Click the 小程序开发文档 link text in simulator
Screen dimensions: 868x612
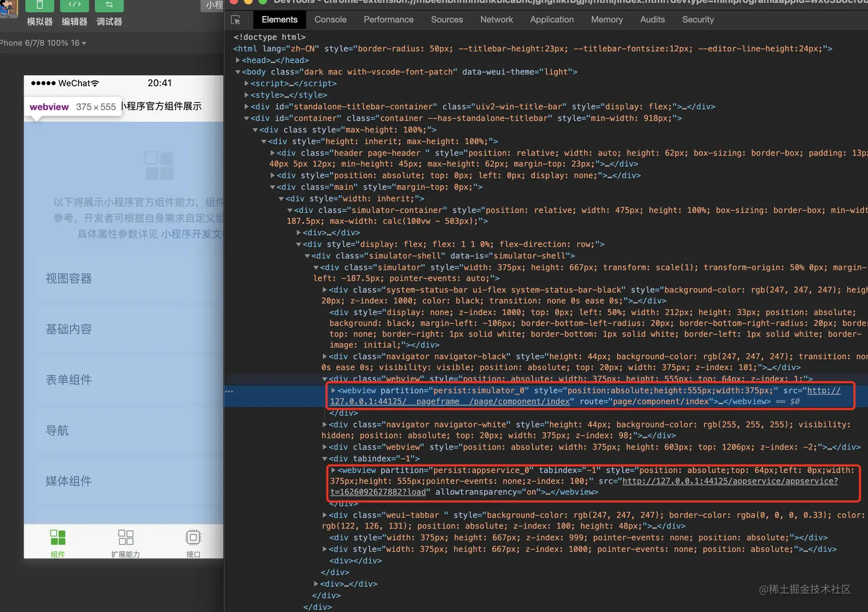click(x=192, y=234)
